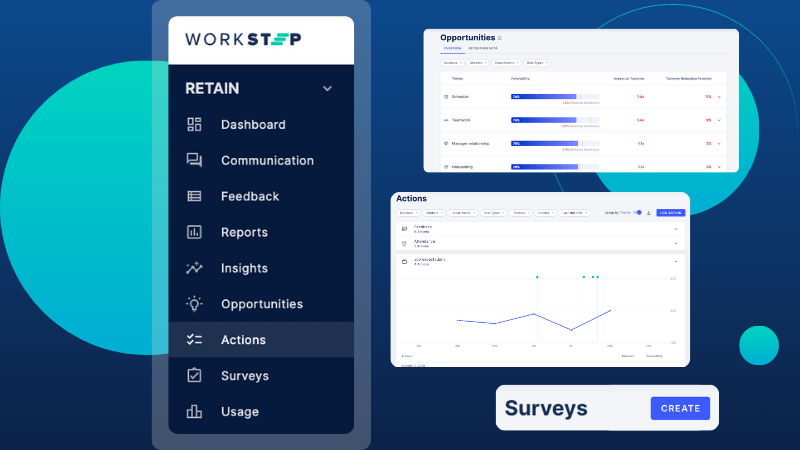Screen dimensions: 800x450
Task: Click the Communication chat bubbles icon
Action: (x=194, y=160)
